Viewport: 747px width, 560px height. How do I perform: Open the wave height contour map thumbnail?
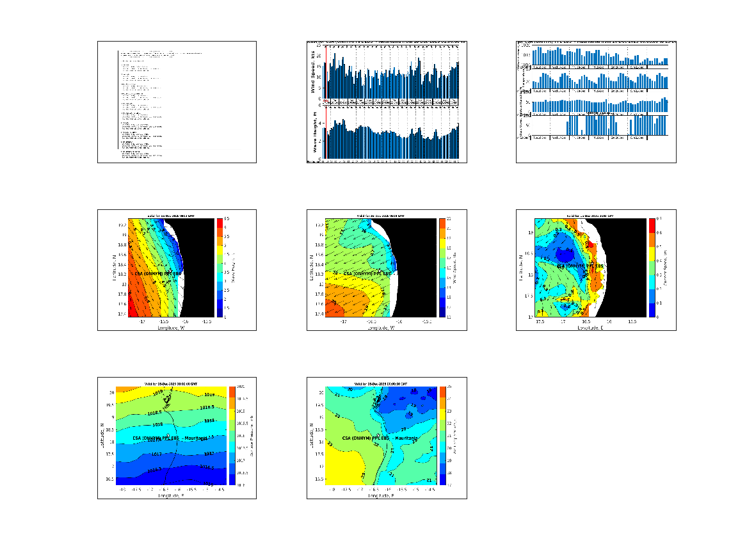tap(177, 270)
